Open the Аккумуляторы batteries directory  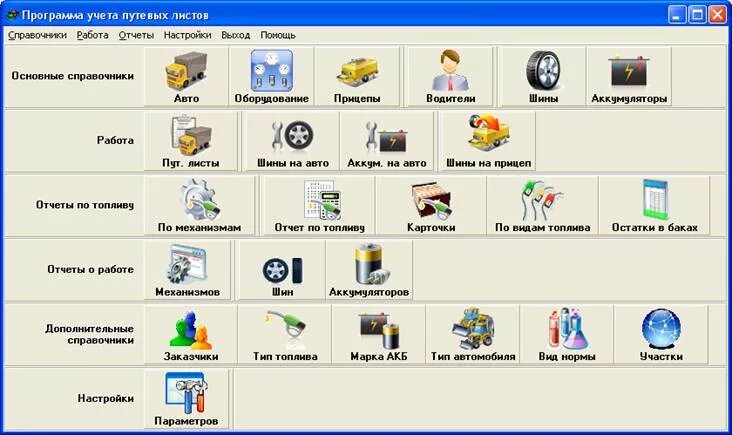click(629, 77)
